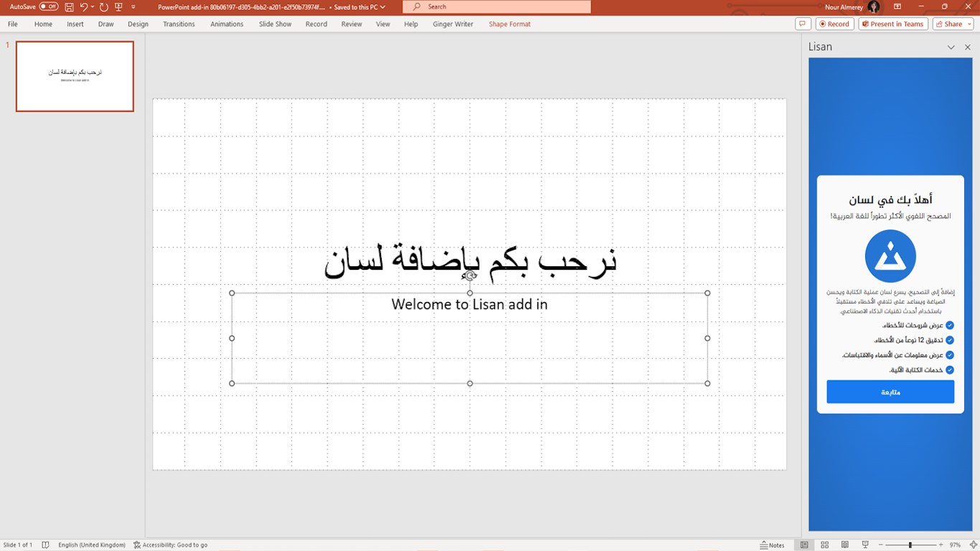The height and width of the screenshot is (551, 980).
Task: Click the أهلاً بك في لسان heading
Action: [x=890, y=199]
